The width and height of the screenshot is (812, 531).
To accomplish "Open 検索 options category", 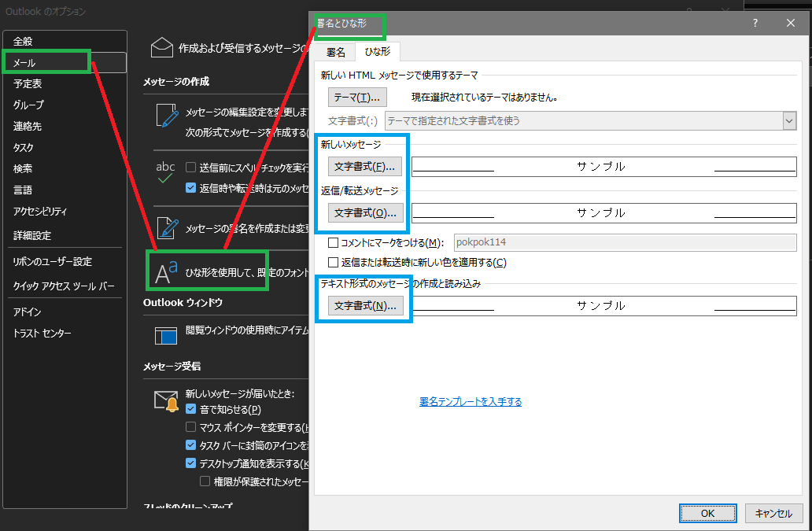I will [x=65, y=168].
